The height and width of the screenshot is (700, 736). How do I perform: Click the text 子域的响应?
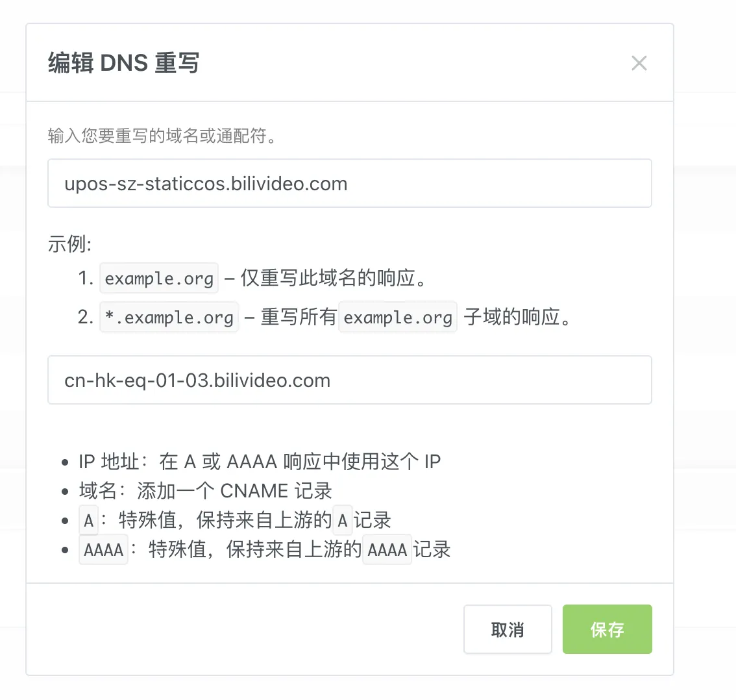pos(517,318)
